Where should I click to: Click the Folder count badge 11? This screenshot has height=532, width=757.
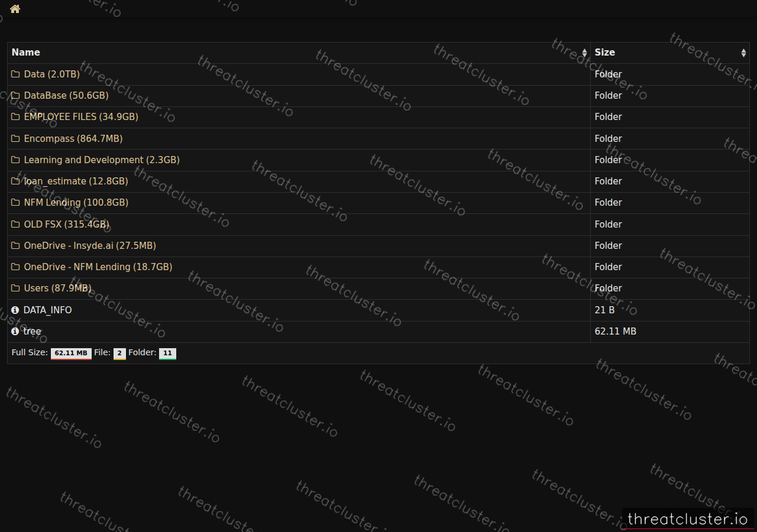tap(167, 353)
